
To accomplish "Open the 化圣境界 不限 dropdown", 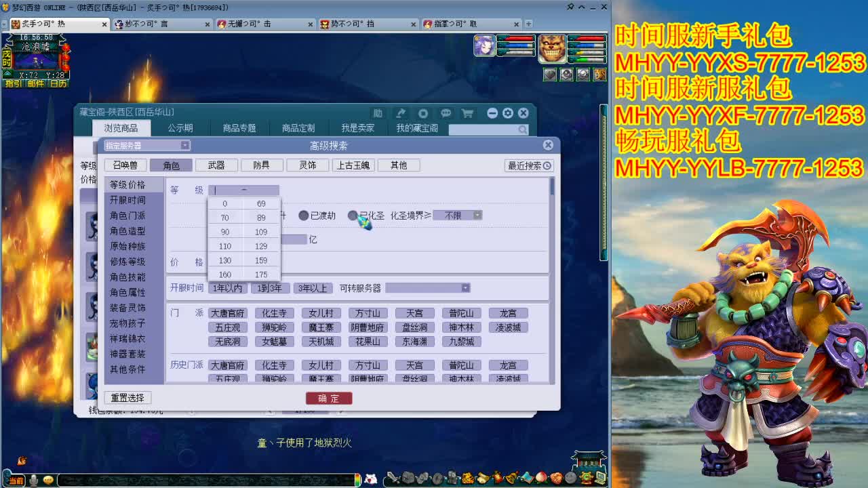I will click(x=458, y=216).
